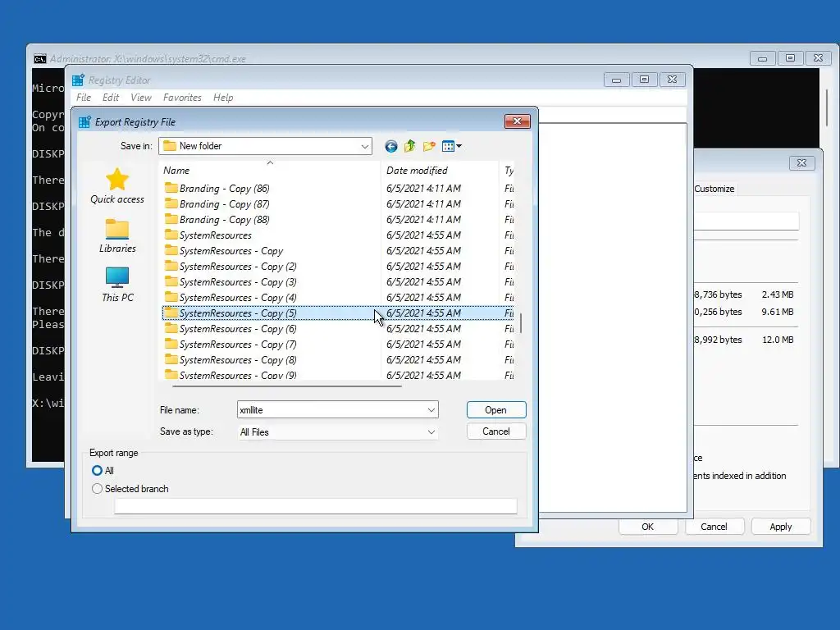Click the Selected branch text field

point(316,505)
